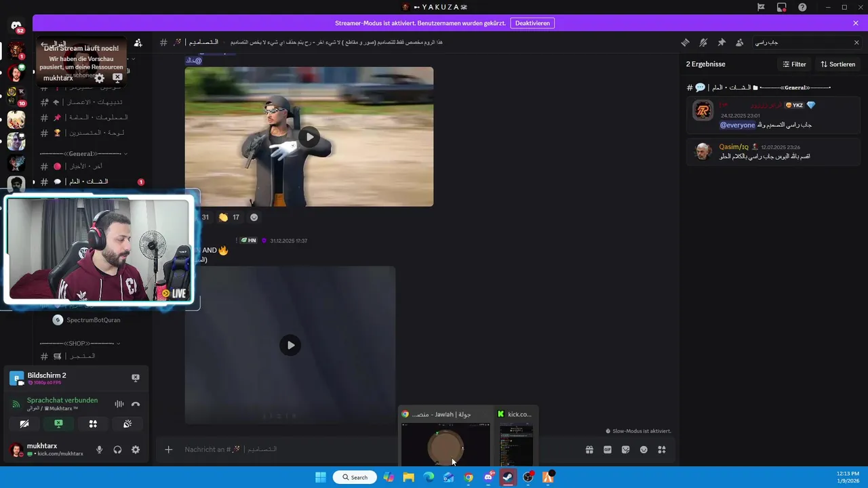Click the SpectrumBotQuran voice member

click(x=87, y=320)
